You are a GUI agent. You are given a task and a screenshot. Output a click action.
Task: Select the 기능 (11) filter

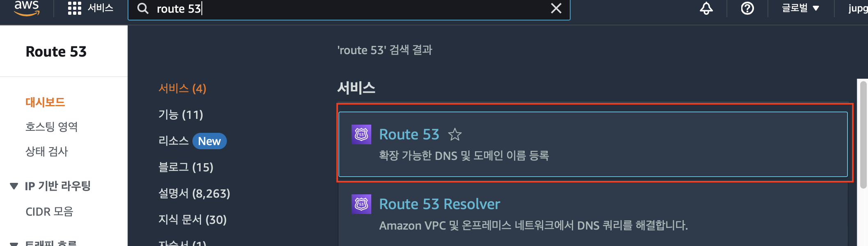click(x=180, y=115)
